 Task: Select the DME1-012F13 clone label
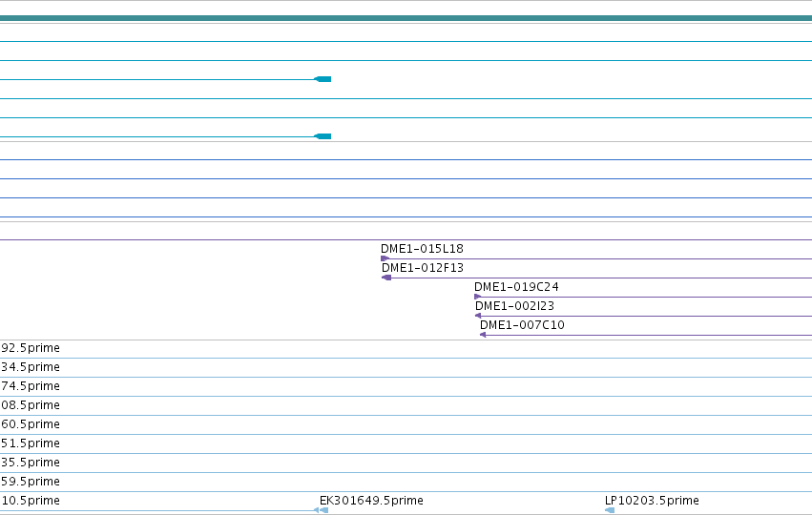423,268
